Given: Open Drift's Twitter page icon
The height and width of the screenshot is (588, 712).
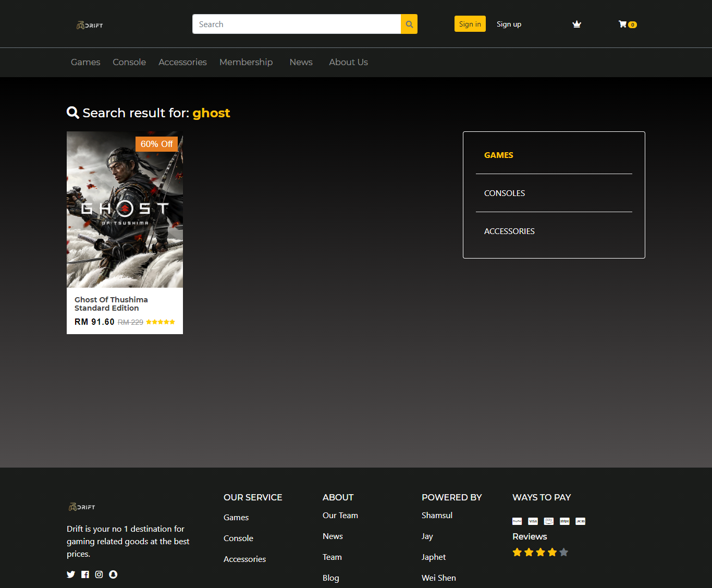Looking at the screenshot, I should 71,574.
